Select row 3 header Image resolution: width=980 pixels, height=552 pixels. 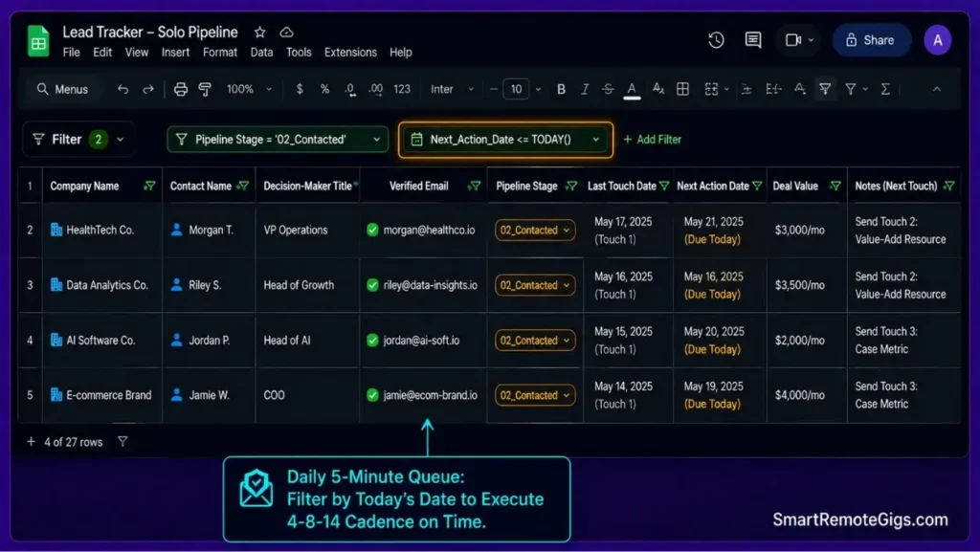point(30,285)
